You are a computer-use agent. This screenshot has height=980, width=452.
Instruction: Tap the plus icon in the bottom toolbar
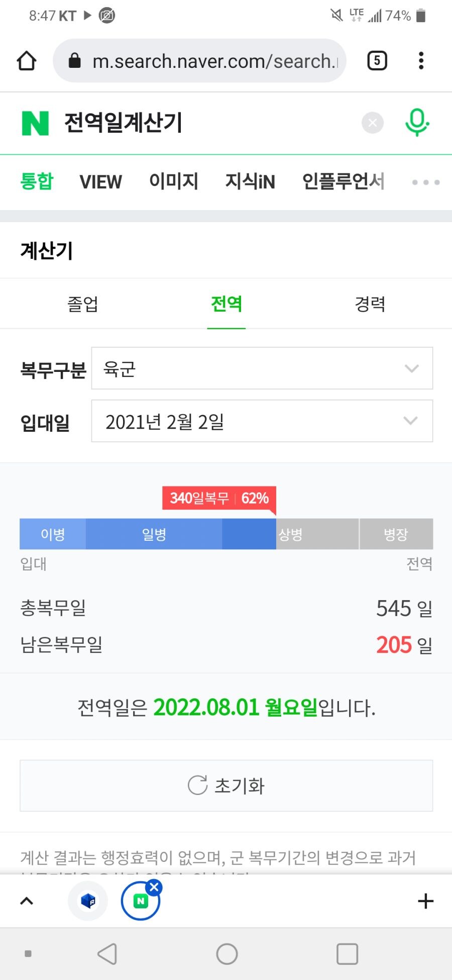pyautogui.click(x=425, y=901)
